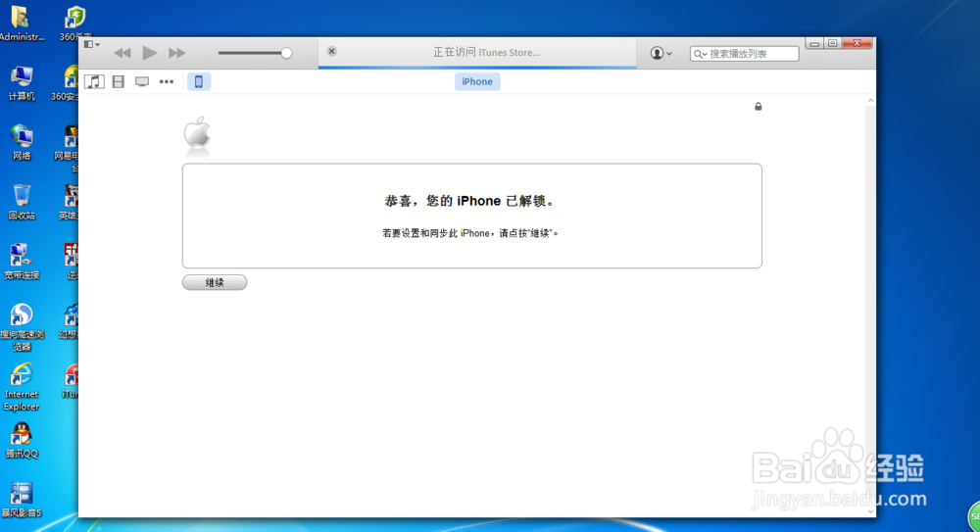Open the search options magnifier dropdown
The height and width of the screenshot is (532, 980).
(x=700, y=54)
